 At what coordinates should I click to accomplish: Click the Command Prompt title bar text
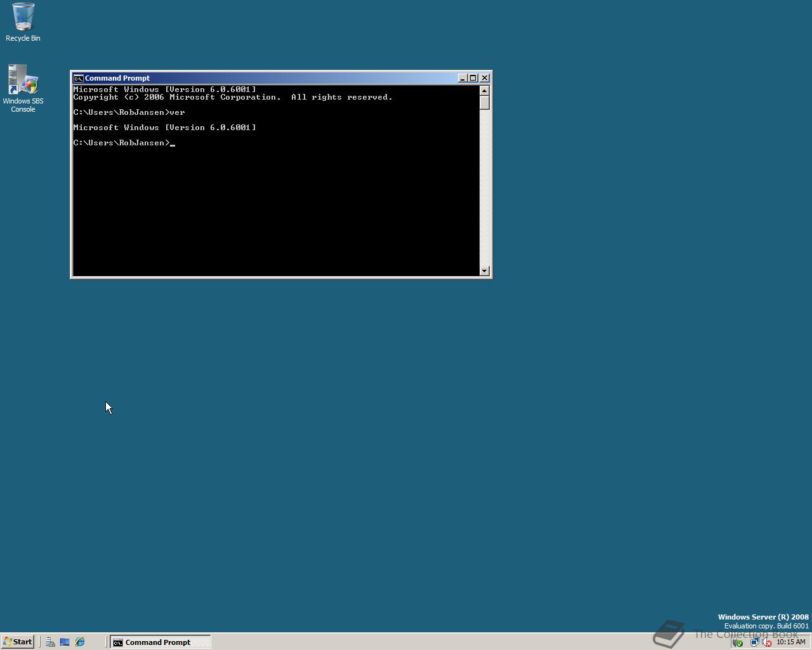117,78
